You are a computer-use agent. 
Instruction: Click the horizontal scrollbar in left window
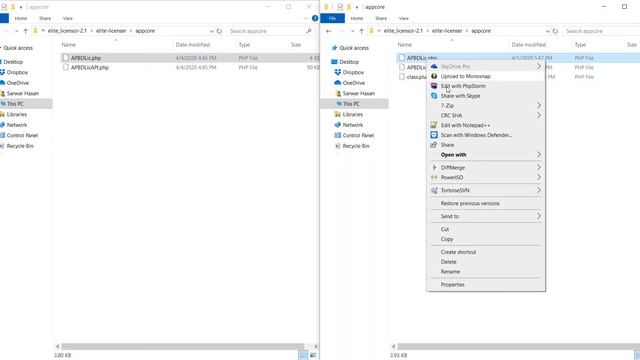coord(183,346)
